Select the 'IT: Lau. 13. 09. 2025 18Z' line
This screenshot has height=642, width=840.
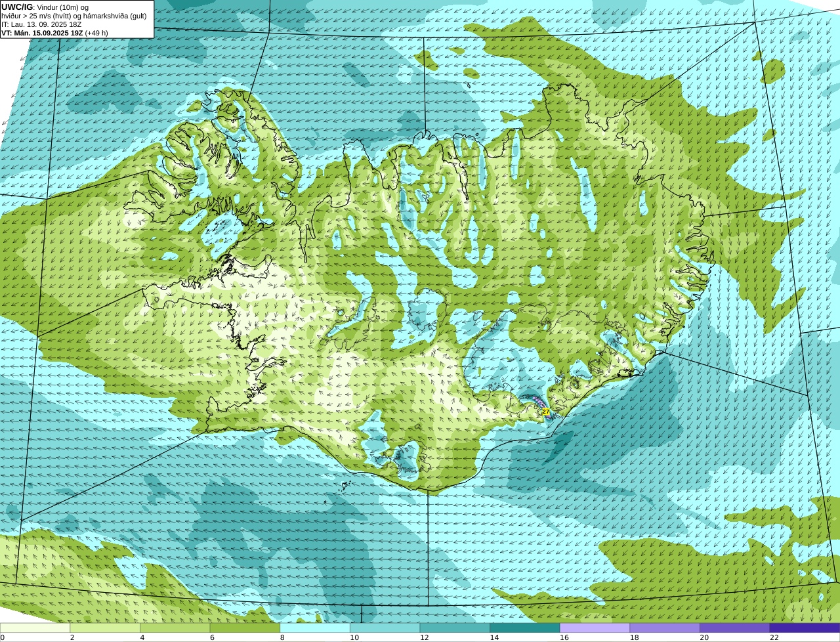(41, 24)
